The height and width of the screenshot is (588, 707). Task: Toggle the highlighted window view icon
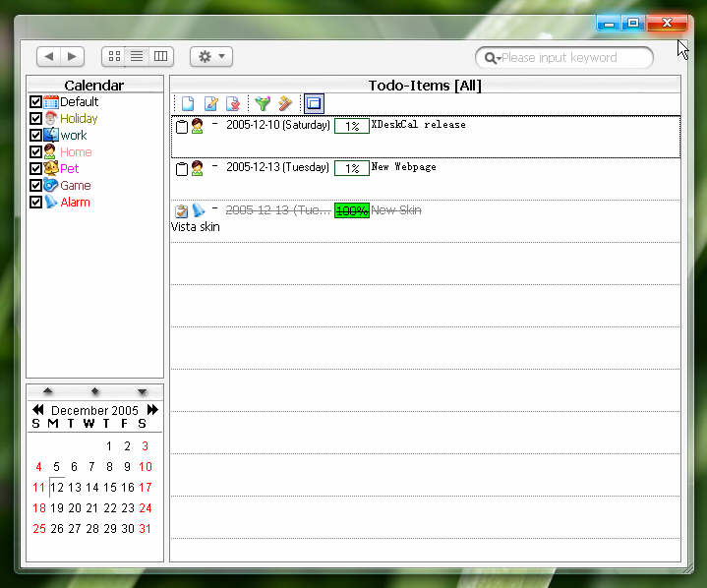pyautogui.click(x=314, y=103)
